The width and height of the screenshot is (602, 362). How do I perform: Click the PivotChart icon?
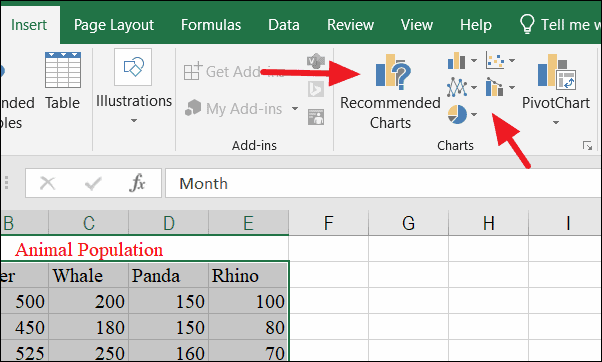[x=556, y=71]
